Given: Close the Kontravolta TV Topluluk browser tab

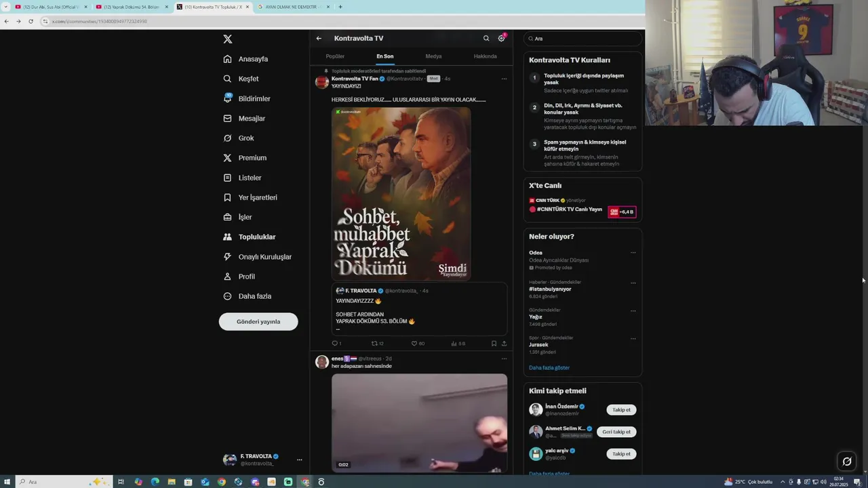Looking at the screenshot, I should point(248,7).
